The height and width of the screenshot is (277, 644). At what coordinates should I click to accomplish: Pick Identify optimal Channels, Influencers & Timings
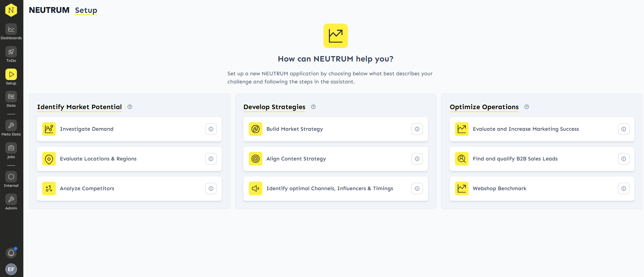pyautogui.click(x=336, y=188)
